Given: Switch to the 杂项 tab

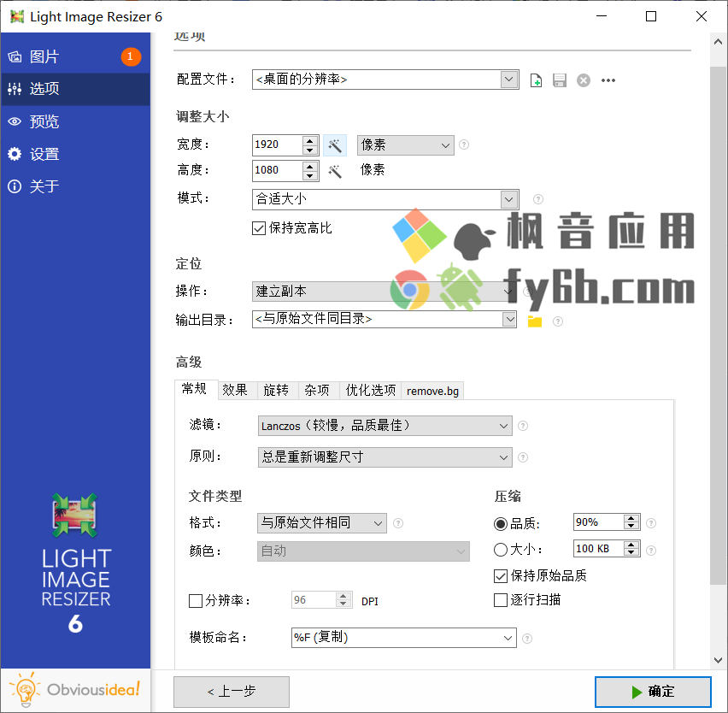Looking at the screenshot, I should pyautogui.click(x=317, y=391).
